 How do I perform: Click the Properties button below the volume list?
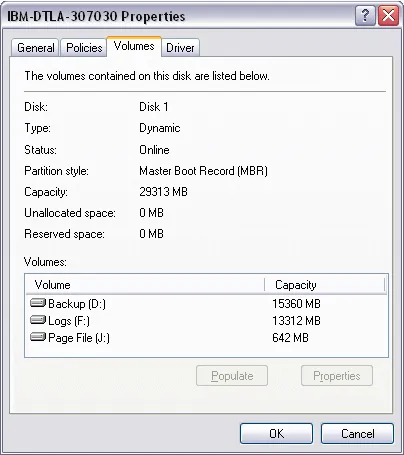[337, 376]
